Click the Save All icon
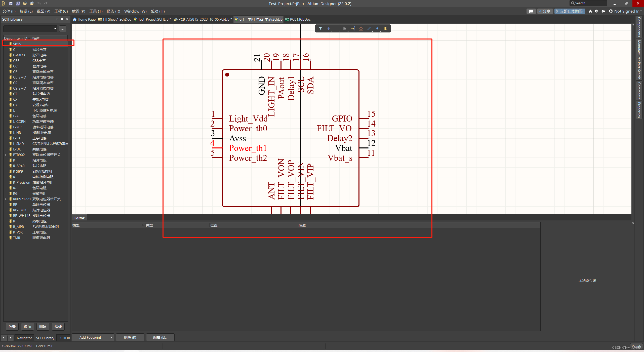This screenshot has width=644, height=352. 18,4
